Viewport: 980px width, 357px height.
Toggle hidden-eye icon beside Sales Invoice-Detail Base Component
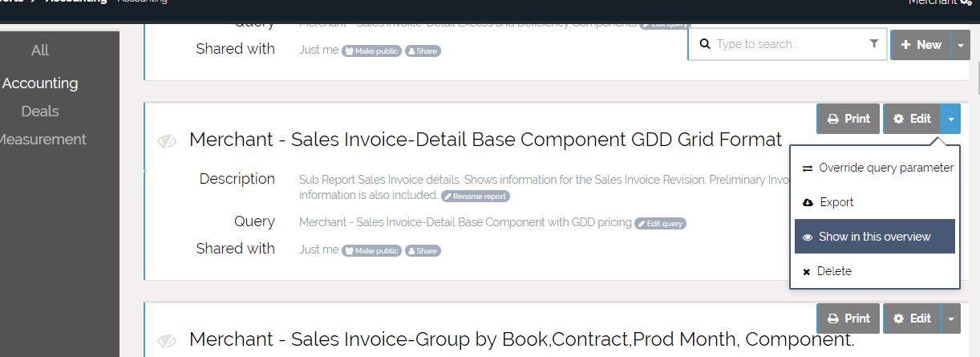click(167, 141)
